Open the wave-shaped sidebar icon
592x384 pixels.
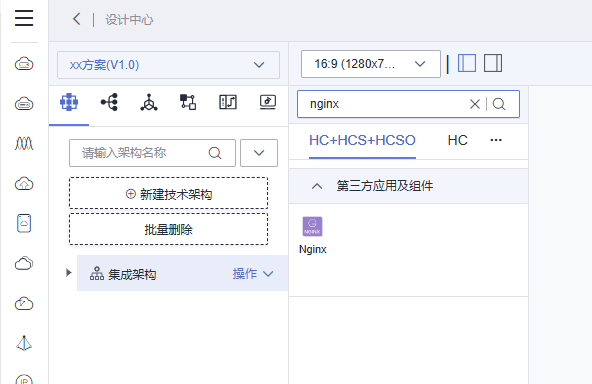pyautogui.click(x=24, y=143)
